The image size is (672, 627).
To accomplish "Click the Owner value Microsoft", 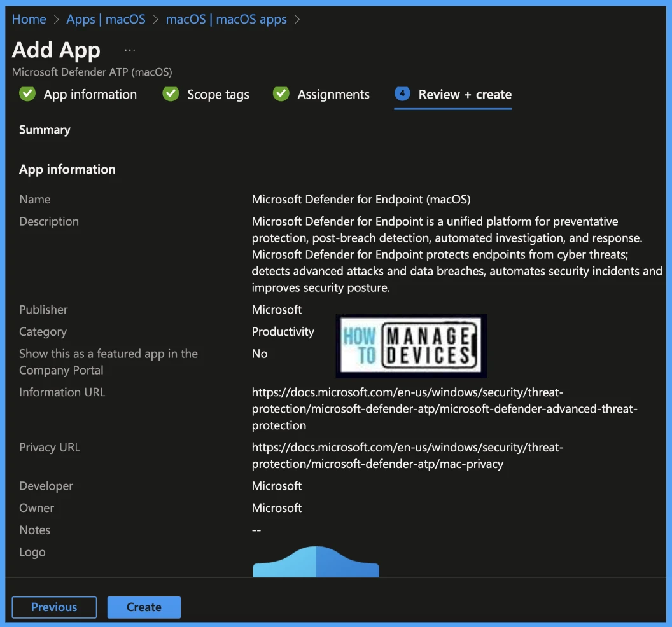I will (276, 507).
